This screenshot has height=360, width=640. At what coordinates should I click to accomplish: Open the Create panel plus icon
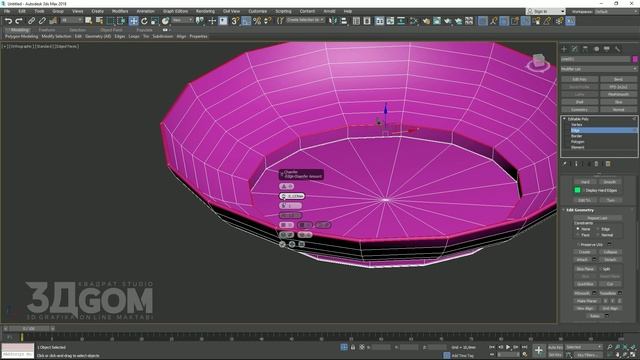(564, 49)
